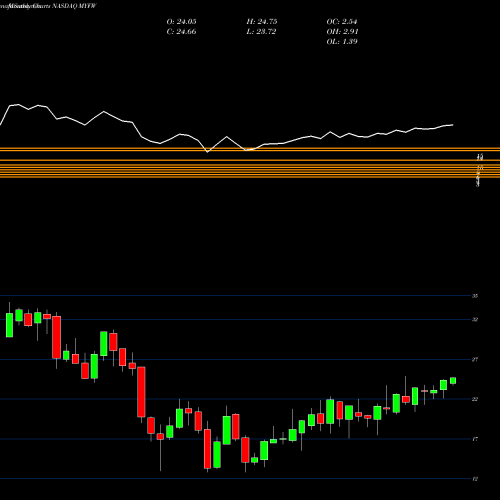Click the end point of the white indicator line
Screen dimensions: 500x500
[x=453, y=125]
